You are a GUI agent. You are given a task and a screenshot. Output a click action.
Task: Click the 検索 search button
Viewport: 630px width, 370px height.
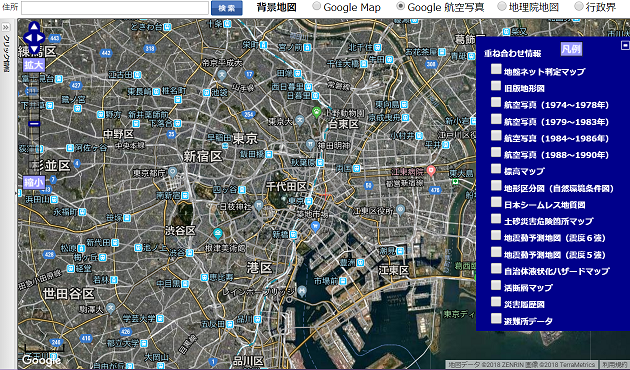coord(227,8)
